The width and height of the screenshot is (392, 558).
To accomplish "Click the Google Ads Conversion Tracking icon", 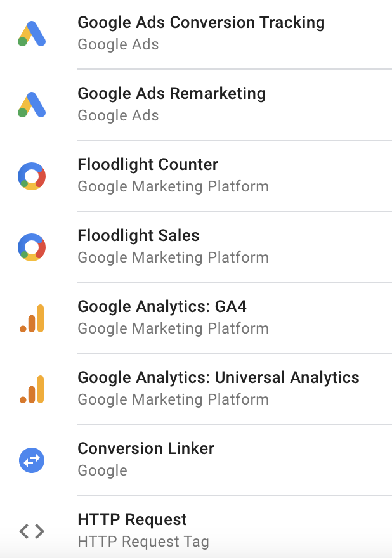I will coord(32,34).
